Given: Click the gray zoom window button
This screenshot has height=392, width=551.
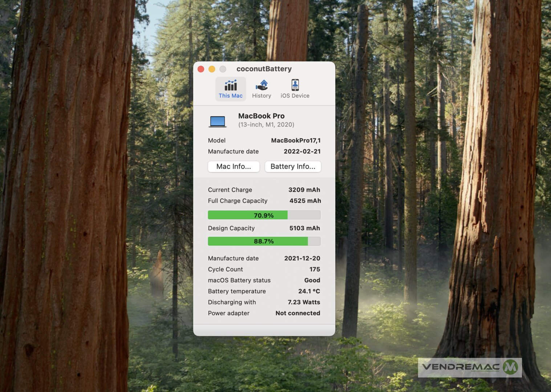Looking at the screenshot, I should (223, 69).
